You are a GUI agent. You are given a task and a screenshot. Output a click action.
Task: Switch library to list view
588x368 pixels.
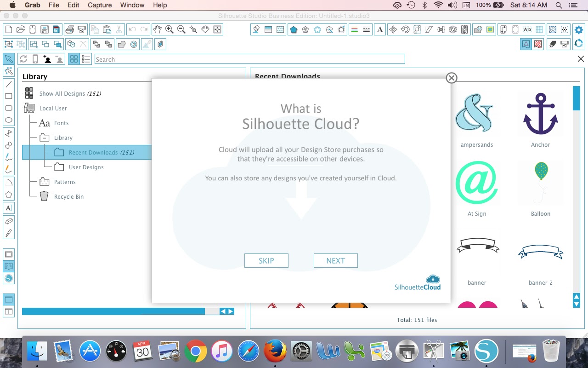[x=86, y=59]
